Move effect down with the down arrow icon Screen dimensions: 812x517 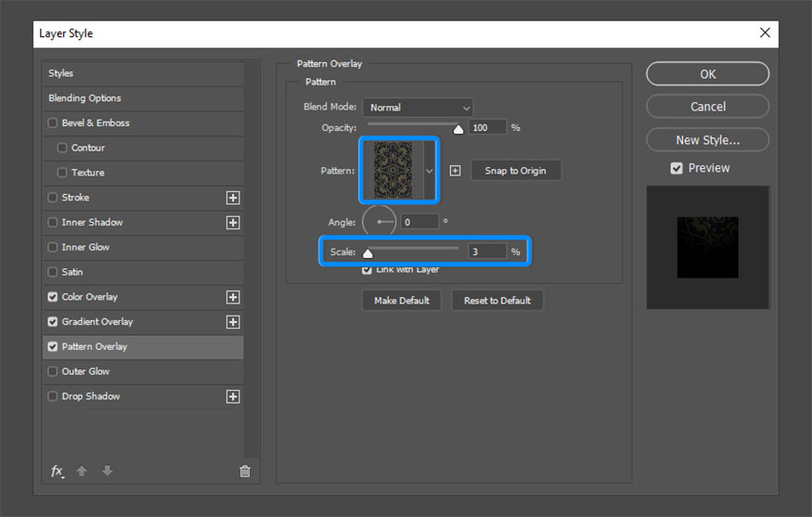[108, 471]
